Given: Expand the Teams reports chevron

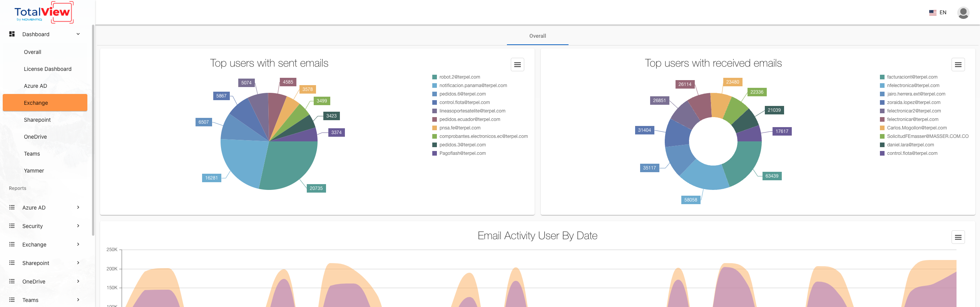Looking at the screenshot, I should [x=78, y=300].
